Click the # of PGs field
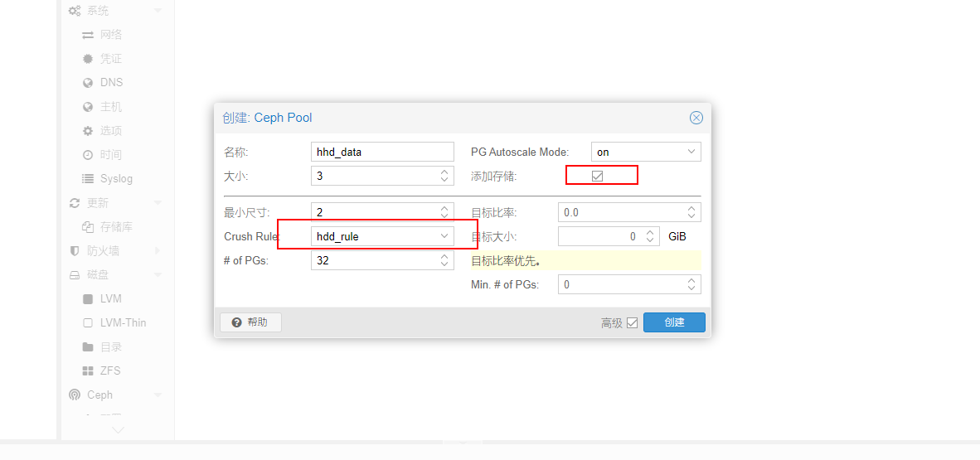Image resolution: width=980 pixels, height=460 pixels. tap(382, 260)
